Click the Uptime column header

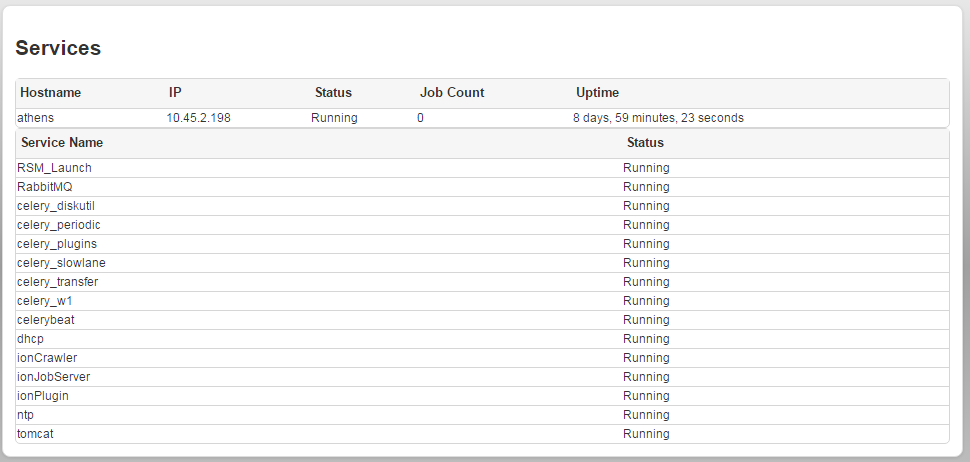click(597, 93)
